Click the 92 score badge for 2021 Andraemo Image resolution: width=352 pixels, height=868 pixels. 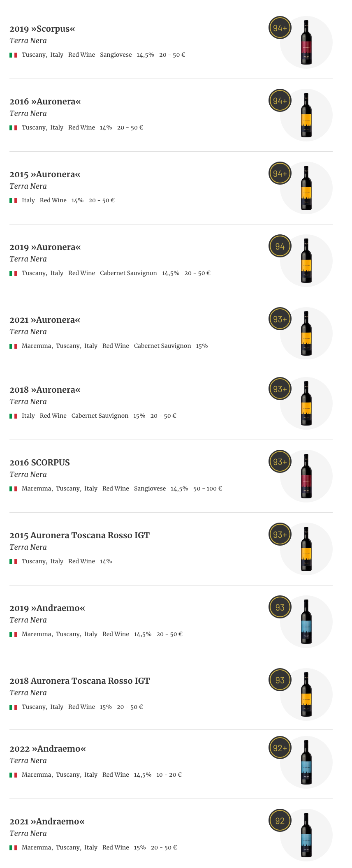280,821
